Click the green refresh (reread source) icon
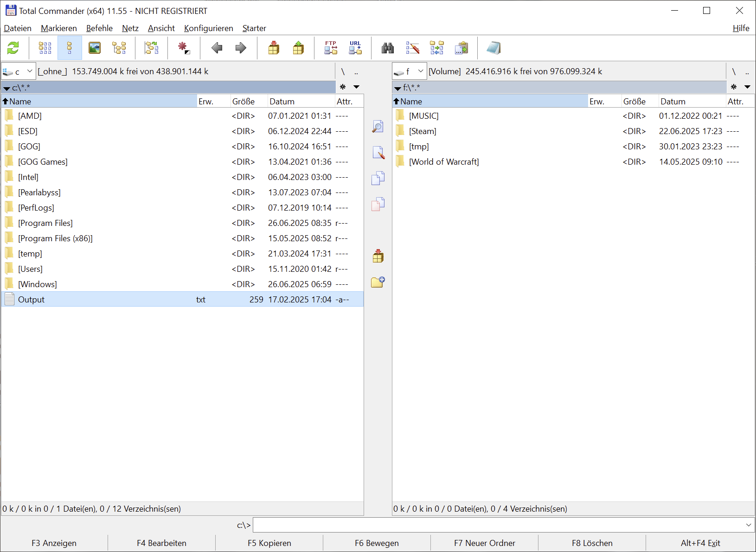The width and height of the screenshot is (756, 552). pyautogui.click(x=13, y=48)
